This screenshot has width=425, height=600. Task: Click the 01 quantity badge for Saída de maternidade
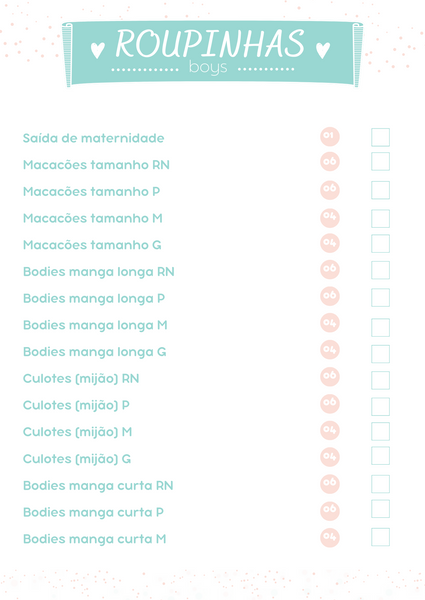click(330, 137)
